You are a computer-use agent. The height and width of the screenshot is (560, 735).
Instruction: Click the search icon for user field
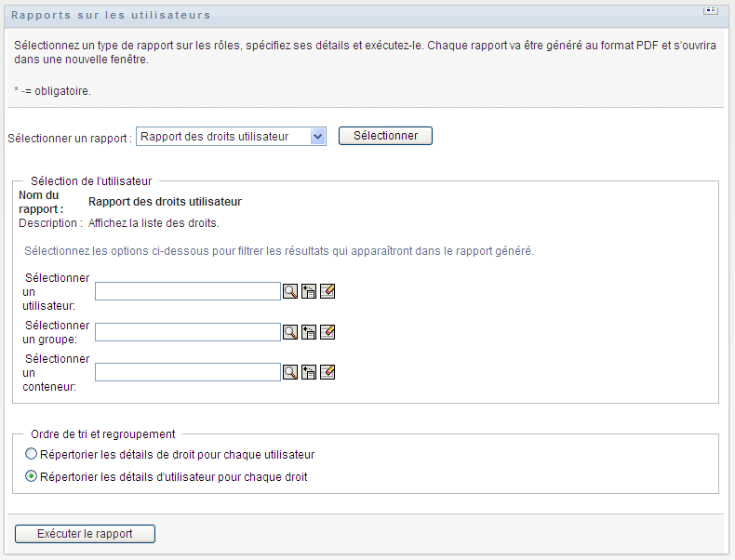pos(290,291)
